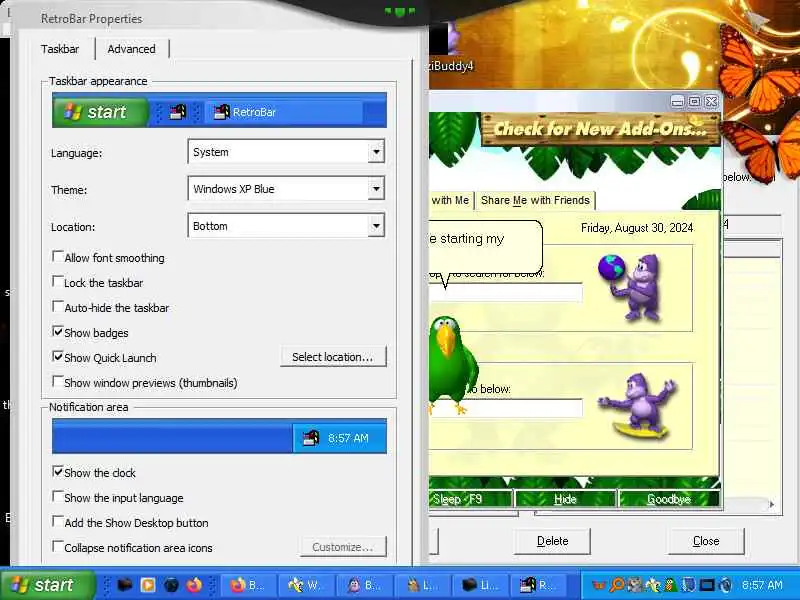
Task: Switch to the RetroBar taskbar button labeled R...
Action: (540, 585)
